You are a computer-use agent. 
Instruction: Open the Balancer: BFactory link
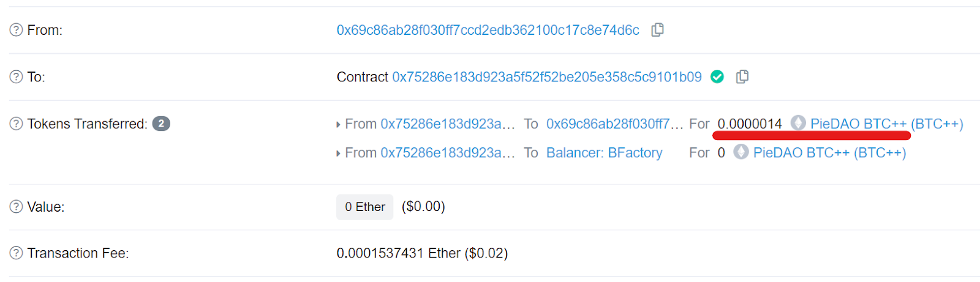tap(605, 153)
